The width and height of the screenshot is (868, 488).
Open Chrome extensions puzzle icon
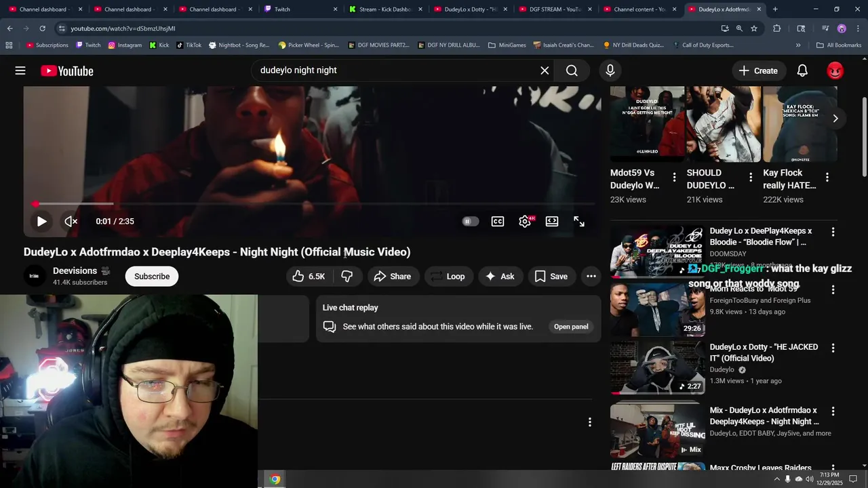click(777, 28)
